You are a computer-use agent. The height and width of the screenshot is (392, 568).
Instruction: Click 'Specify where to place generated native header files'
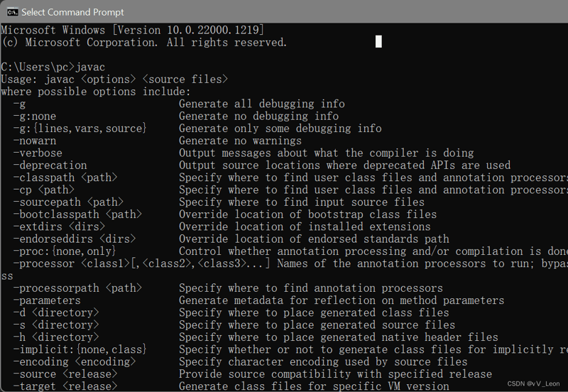click(339, 337)
